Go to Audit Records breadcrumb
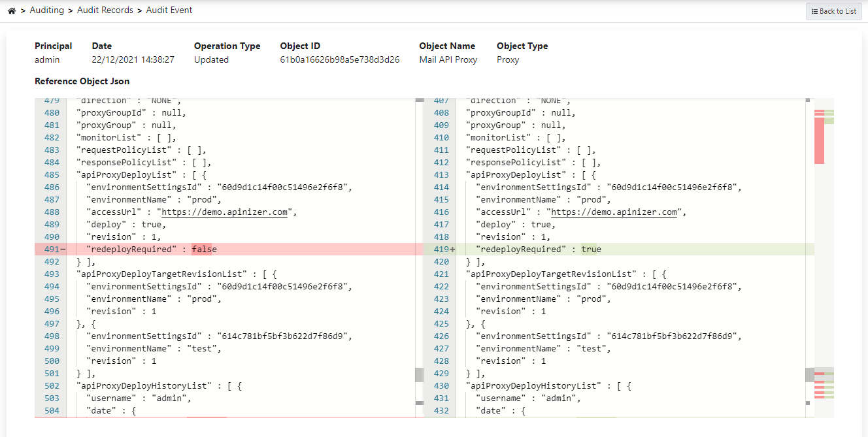Viewport: 868px width, 437px height. 105,10
